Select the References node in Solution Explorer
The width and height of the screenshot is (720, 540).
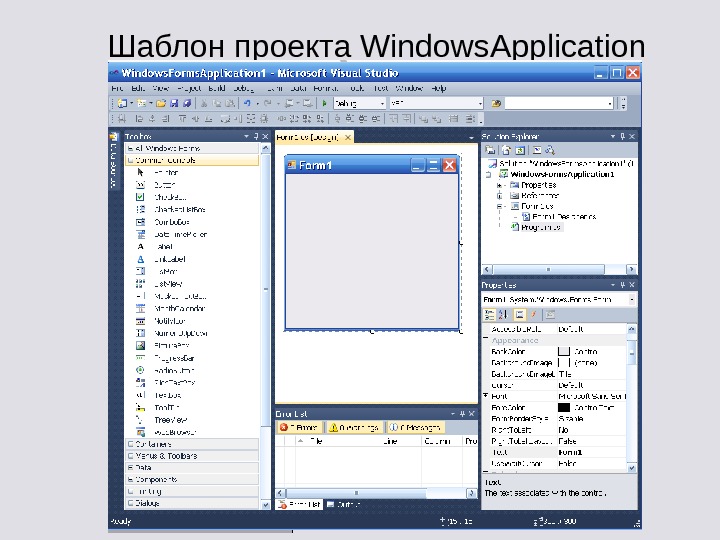[540, 196]
